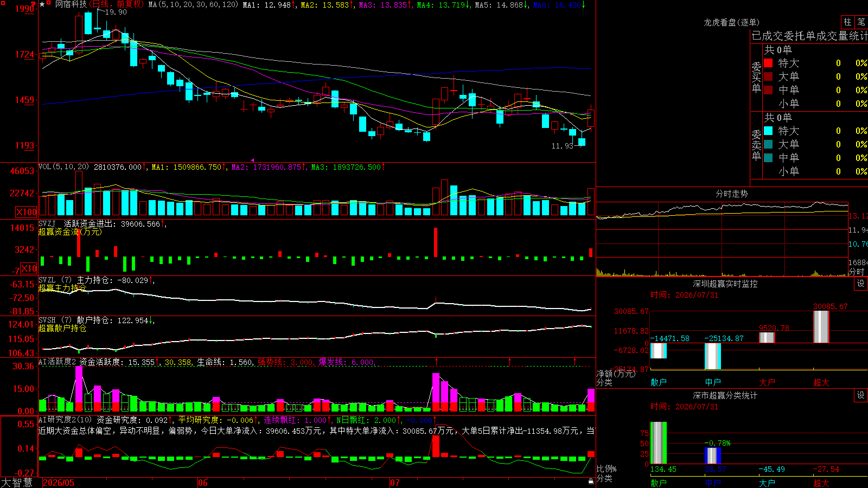Click the 已成交委托单成交量统计 header

(x=809, y=36)
